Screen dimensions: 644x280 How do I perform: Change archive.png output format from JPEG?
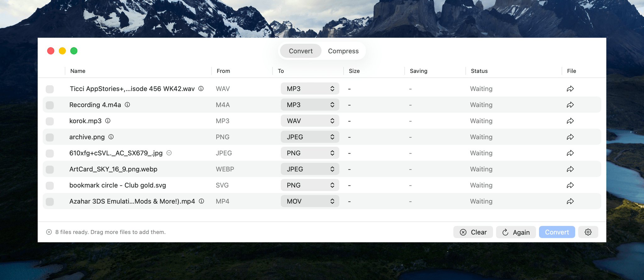[x=310, y=137]
